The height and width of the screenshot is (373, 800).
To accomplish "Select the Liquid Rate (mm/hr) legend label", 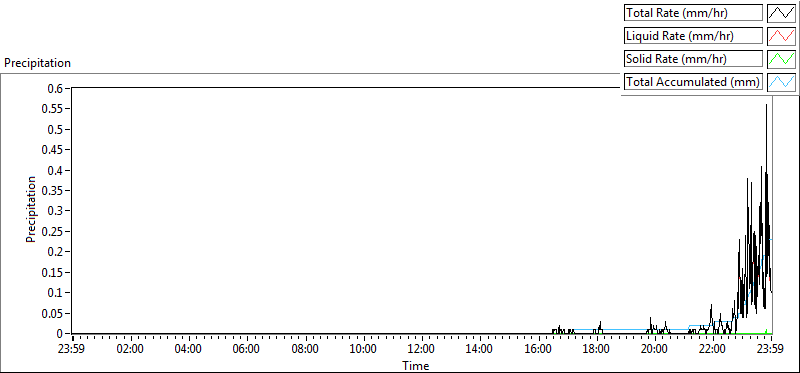I will [693, 36].
